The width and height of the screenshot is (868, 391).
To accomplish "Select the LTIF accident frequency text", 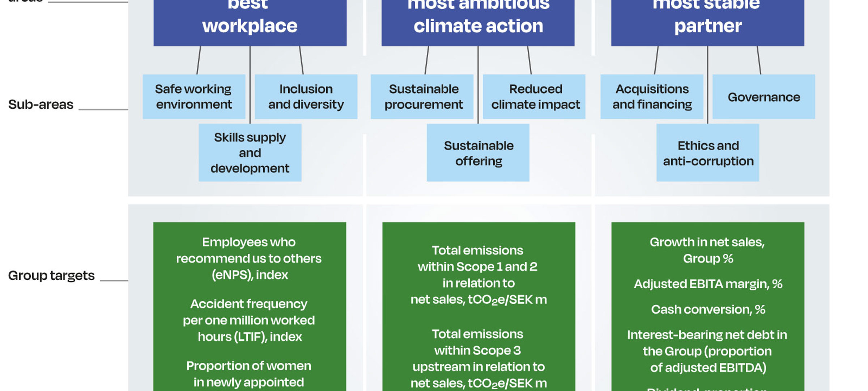I will 249,320.
